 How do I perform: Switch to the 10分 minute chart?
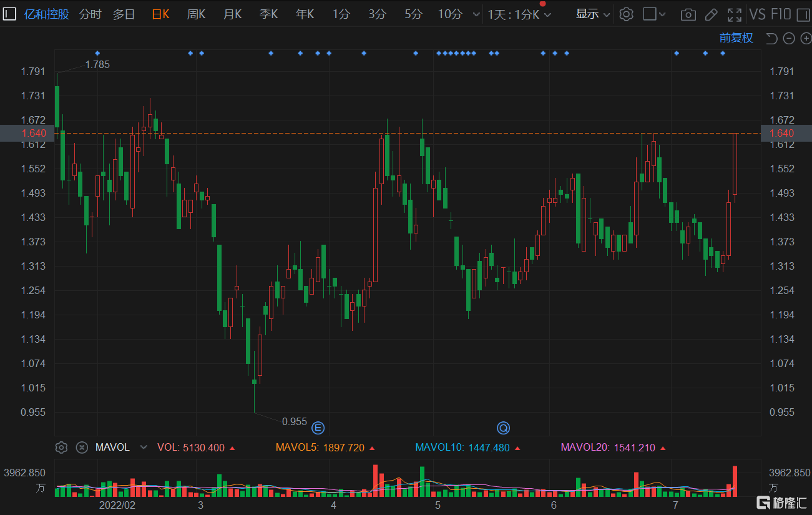[450, 14]
